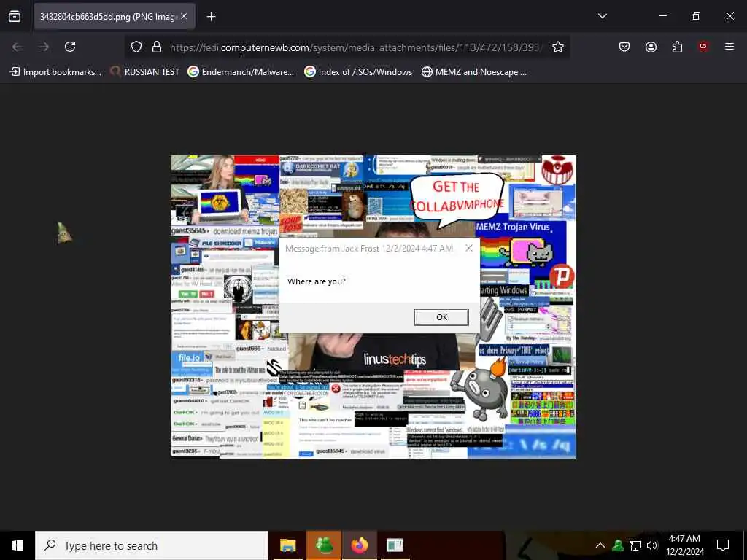Open the network status tray icon
Screen dimensions: 747x560
coord(635,545)
